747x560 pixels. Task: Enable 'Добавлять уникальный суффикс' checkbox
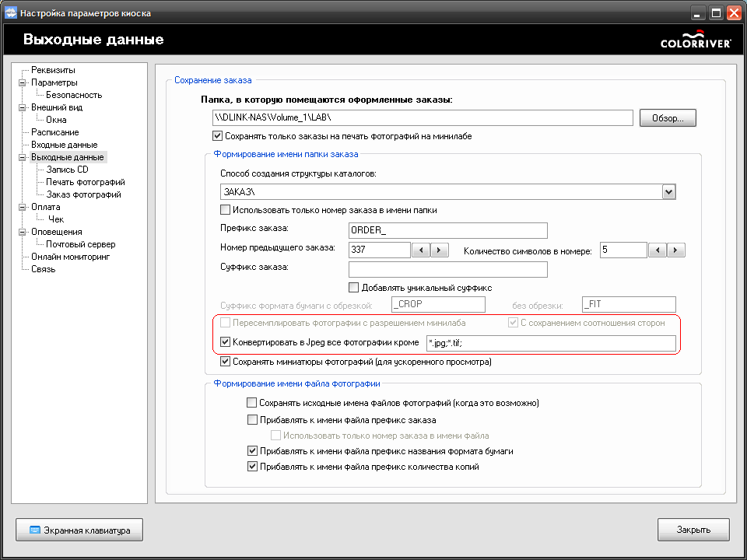pyautogui.click(x=354, y=287)
